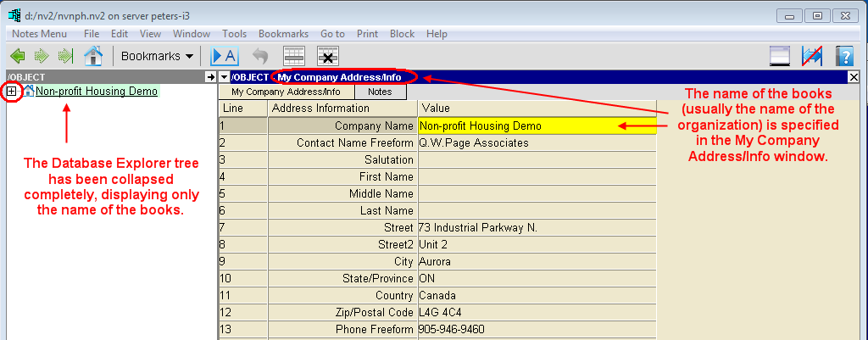
Task: Click the grid icon with black X
Action: click(328, 56)
